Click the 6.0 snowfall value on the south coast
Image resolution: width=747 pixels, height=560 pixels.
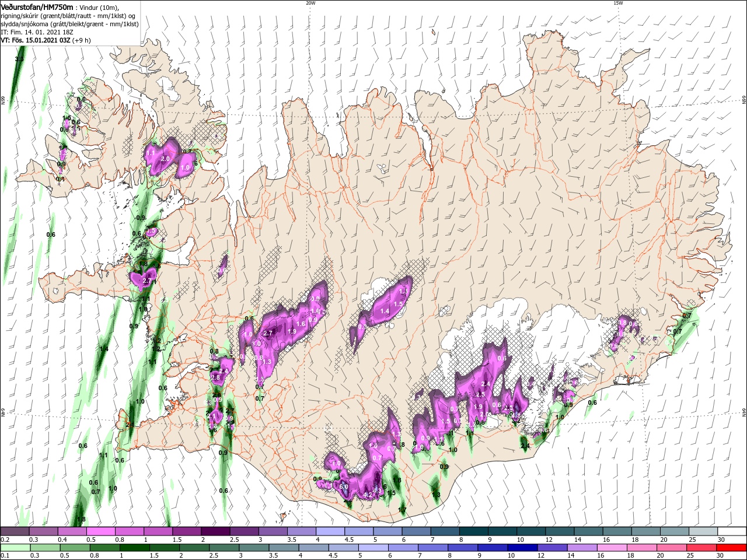point(344,487)
